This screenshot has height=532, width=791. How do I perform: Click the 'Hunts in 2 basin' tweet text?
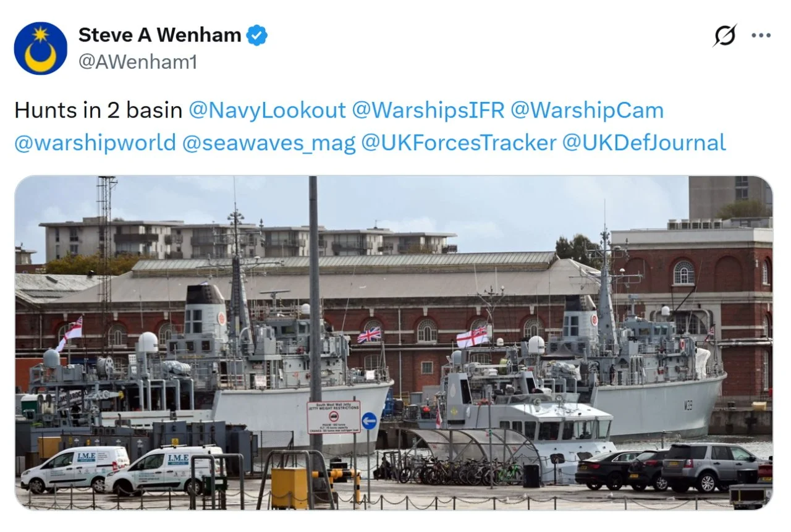click(98, 111)
